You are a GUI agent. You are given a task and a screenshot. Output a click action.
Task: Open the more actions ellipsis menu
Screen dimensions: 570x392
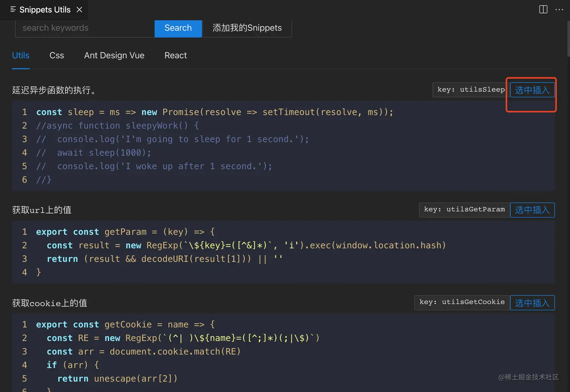pyautogui.click(x=559, y=10)
